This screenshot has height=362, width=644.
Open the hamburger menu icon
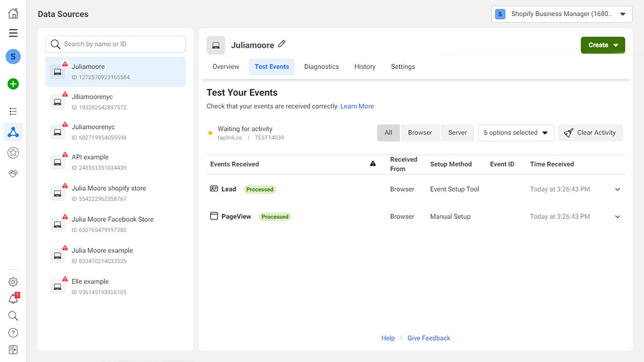coord(13,33)
